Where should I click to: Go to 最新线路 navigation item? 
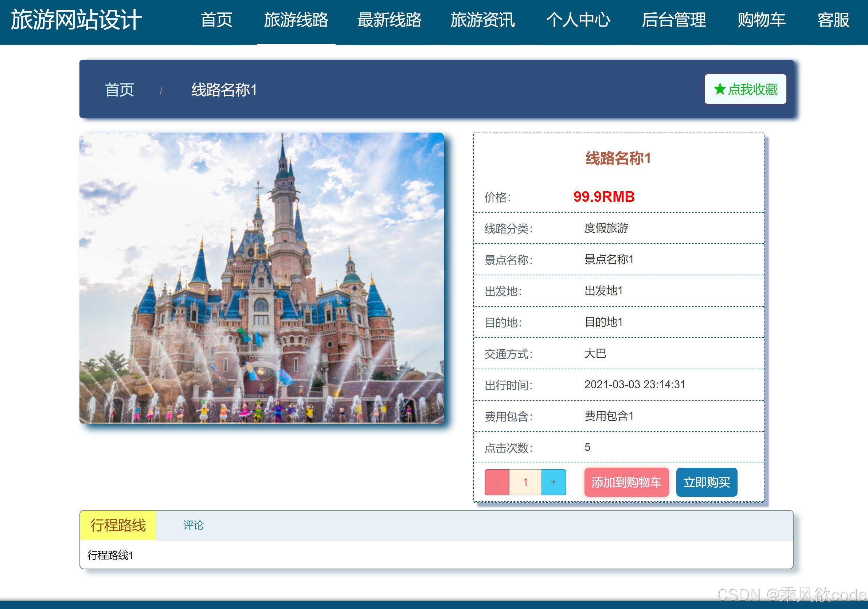click(389, 20)
